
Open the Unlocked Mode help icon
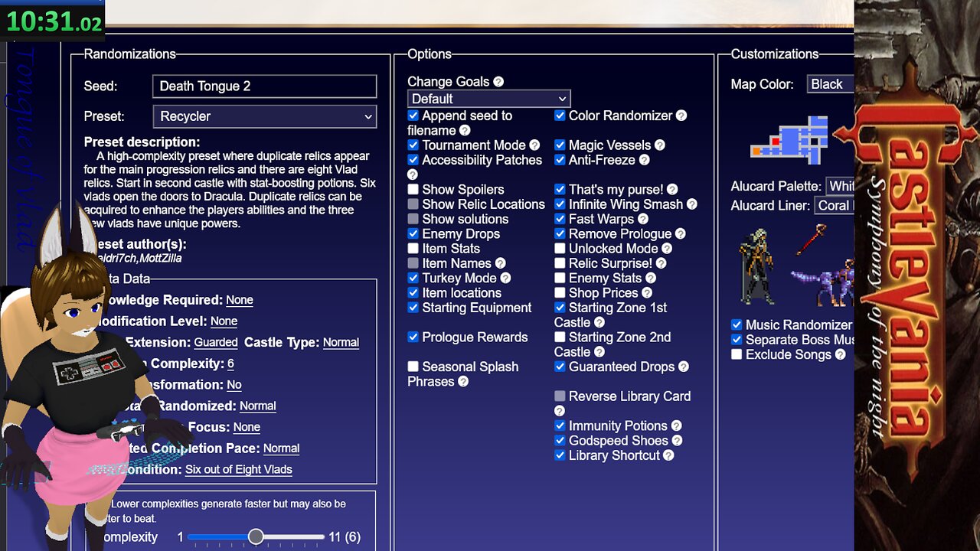point(667,249)
